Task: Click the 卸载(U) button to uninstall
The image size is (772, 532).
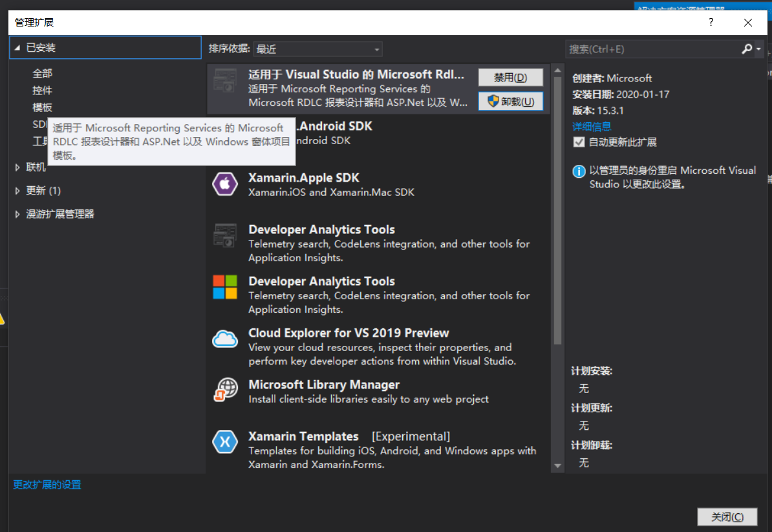Action: (x=510, y=101)
